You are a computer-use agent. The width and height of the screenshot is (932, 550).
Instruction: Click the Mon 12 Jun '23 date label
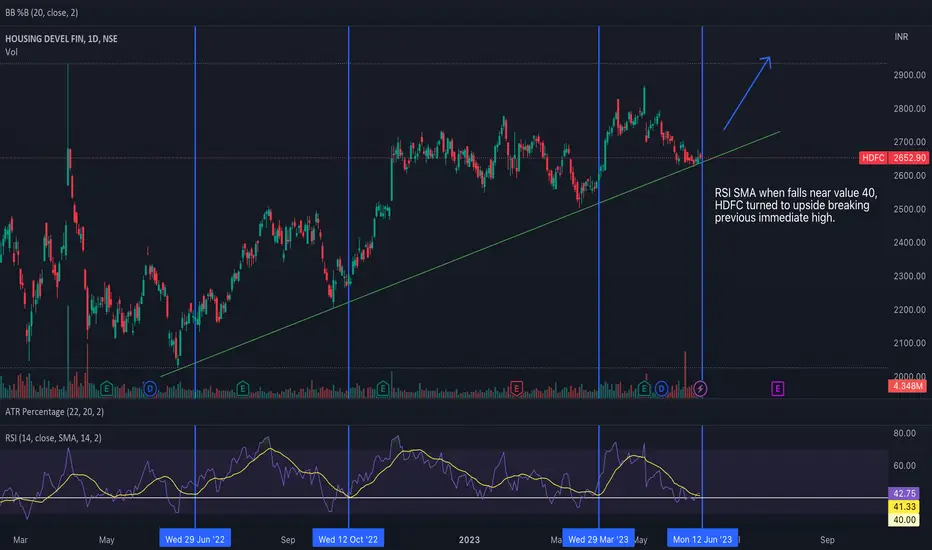coord(703,539)
